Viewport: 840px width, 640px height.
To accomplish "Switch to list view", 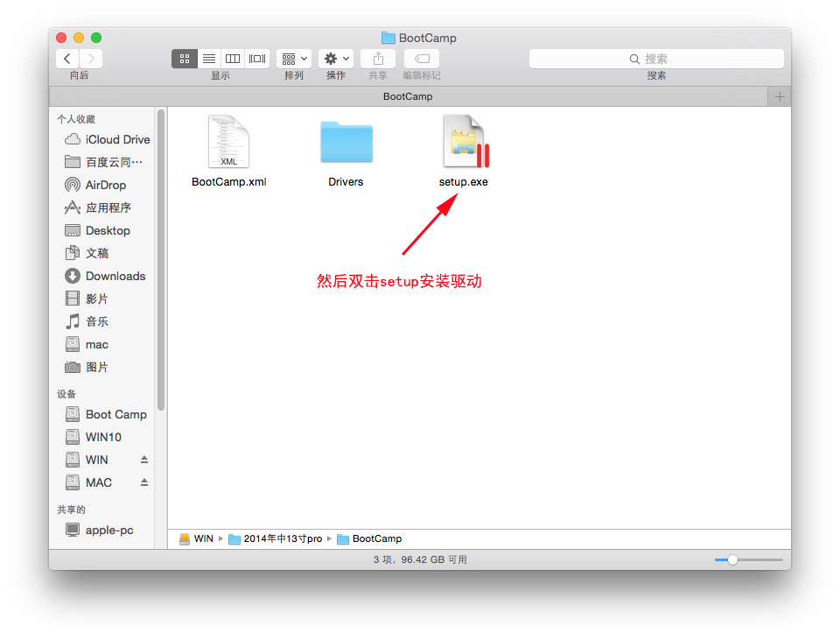I will [209, 59].
